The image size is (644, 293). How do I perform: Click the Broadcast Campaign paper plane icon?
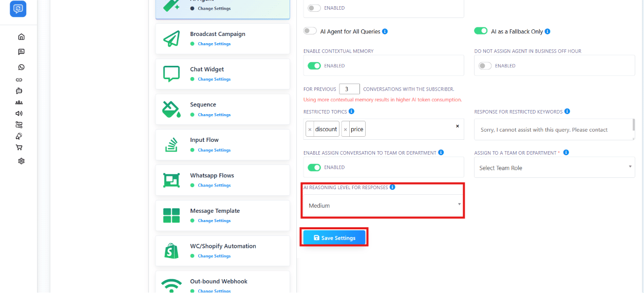click(172, 39)
